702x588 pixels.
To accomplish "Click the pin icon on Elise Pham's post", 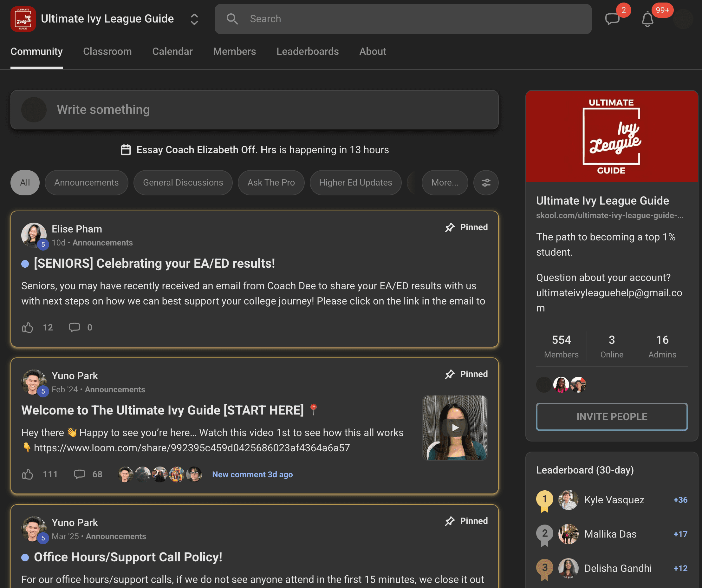I will click(x=450, y=227).
